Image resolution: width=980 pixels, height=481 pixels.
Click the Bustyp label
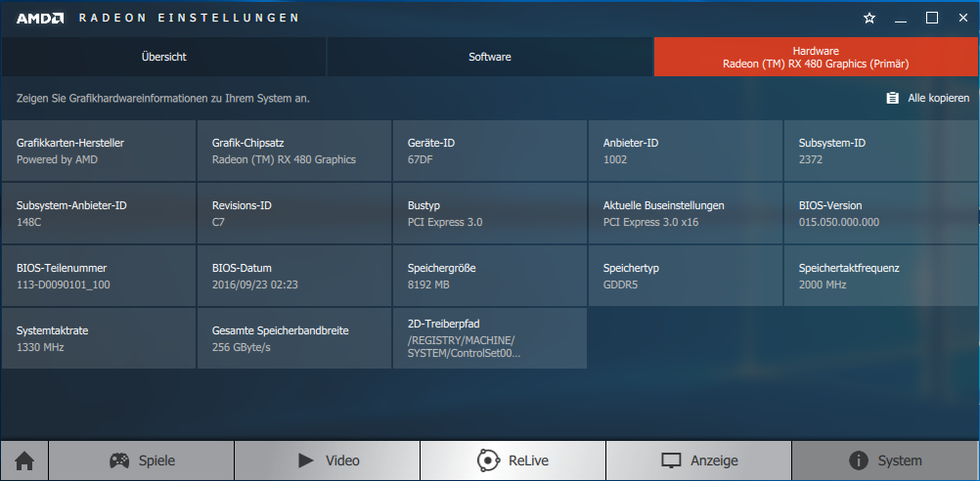click(x=423, y=205)
